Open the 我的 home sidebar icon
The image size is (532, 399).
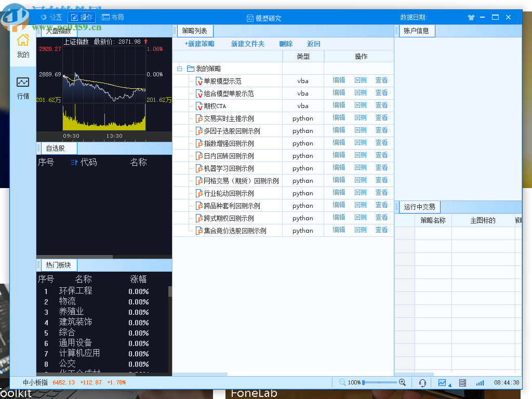tap(23, 46)
